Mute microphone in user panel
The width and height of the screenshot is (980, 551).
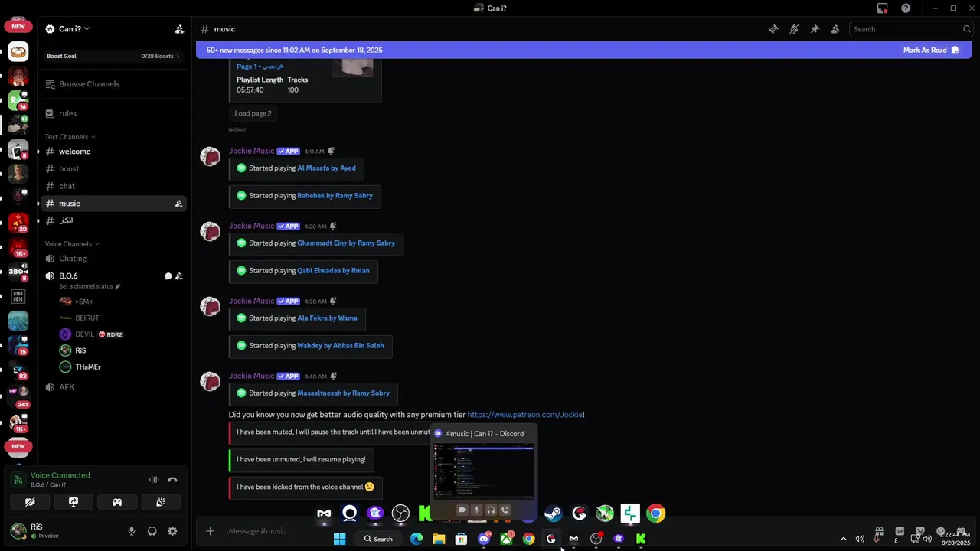pos(132,531)
